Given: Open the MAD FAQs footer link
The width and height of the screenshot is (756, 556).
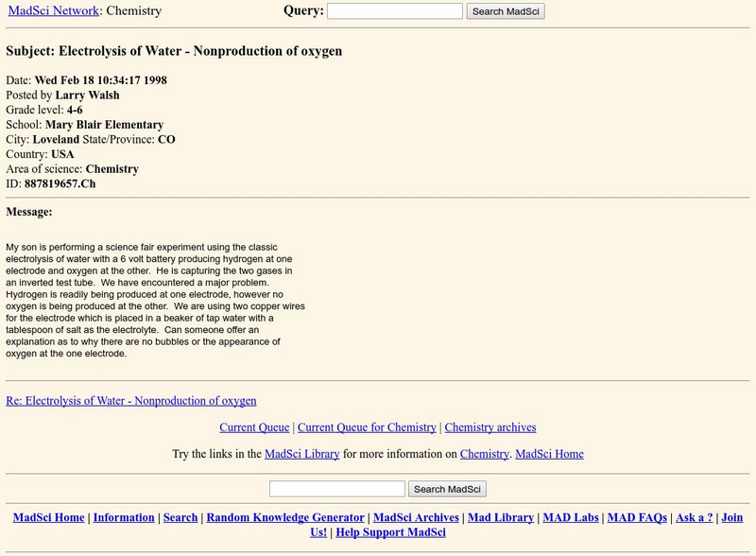Looking at the screenshot, I should pos(637,517).
